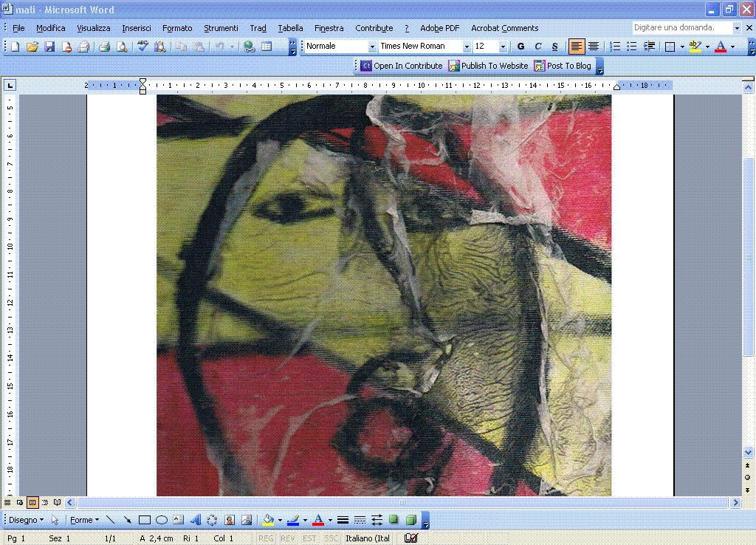Insert WordArt from the drawing toolbar

(x=195, y=520)
